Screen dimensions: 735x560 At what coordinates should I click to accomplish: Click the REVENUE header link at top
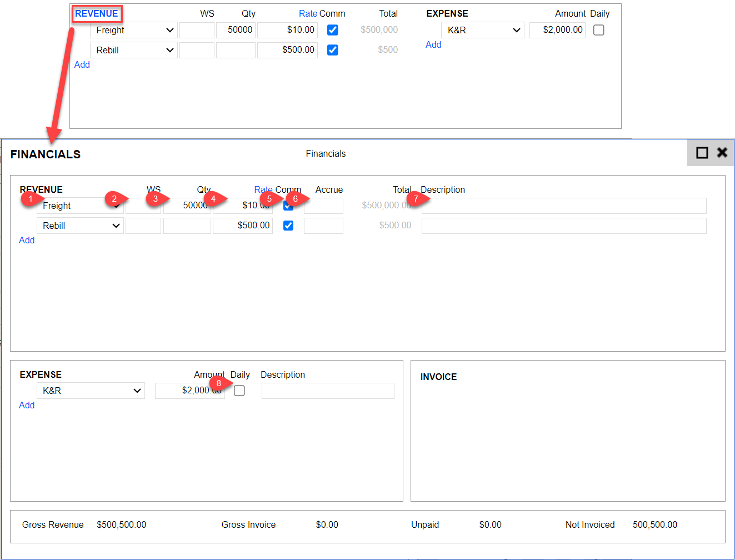[97, 13]
